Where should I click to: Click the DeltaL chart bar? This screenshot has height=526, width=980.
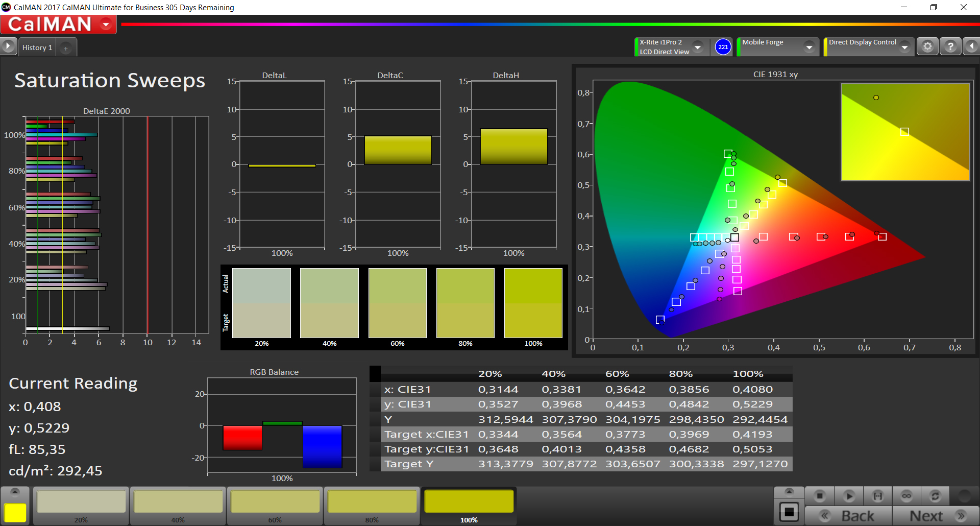coord(282,165)
